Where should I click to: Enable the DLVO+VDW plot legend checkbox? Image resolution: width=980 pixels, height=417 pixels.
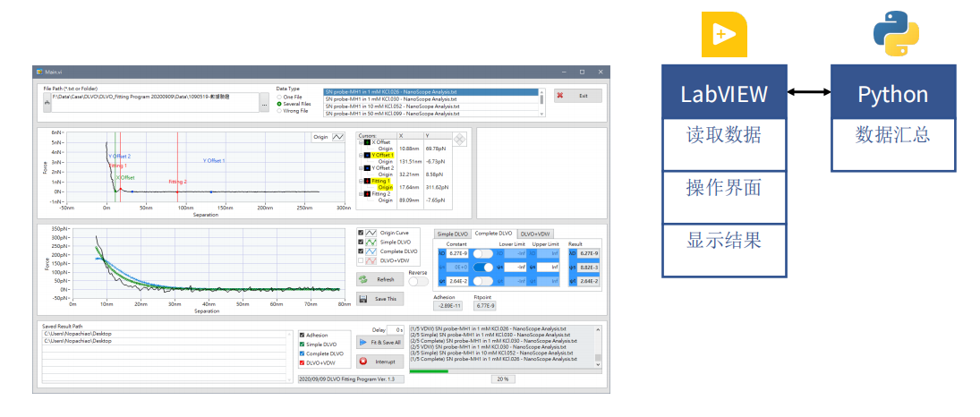(x=360, y=260)
